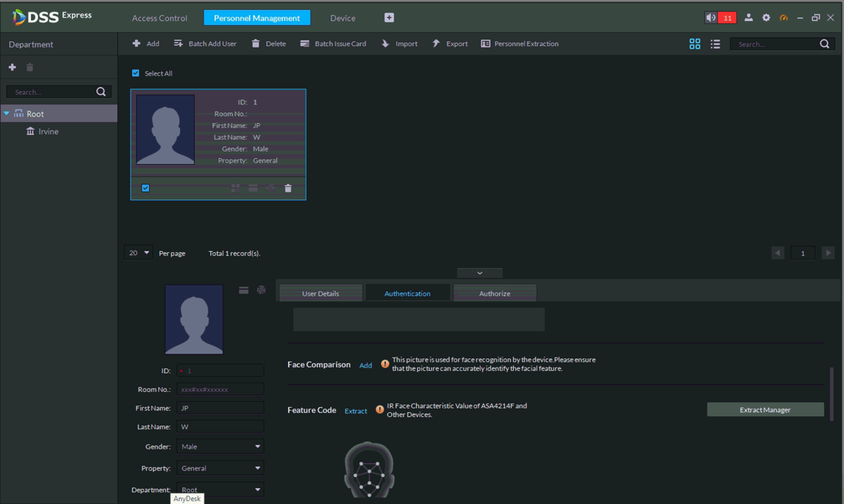Open the 20 per page dropdown
844x504 pixels.
coord(138,253)
